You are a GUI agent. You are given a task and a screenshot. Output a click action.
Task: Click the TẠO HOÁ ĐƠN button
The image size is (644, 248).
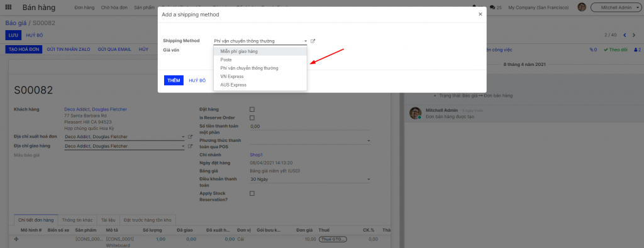click(24, 49)
